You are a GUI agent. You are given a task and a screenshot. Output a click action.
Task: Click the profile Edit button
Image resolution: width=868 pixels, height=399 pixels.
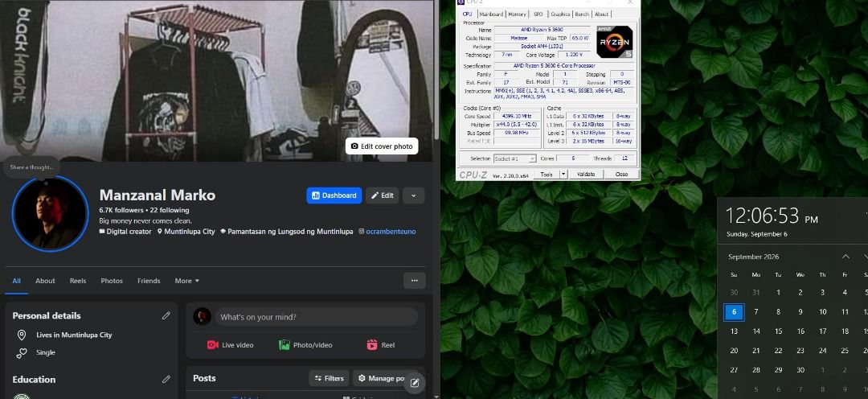click(382, 195)
